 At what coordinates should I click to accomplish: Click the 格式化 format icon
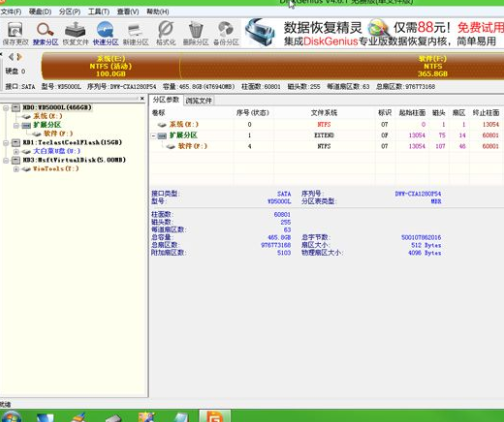(166, 33)
